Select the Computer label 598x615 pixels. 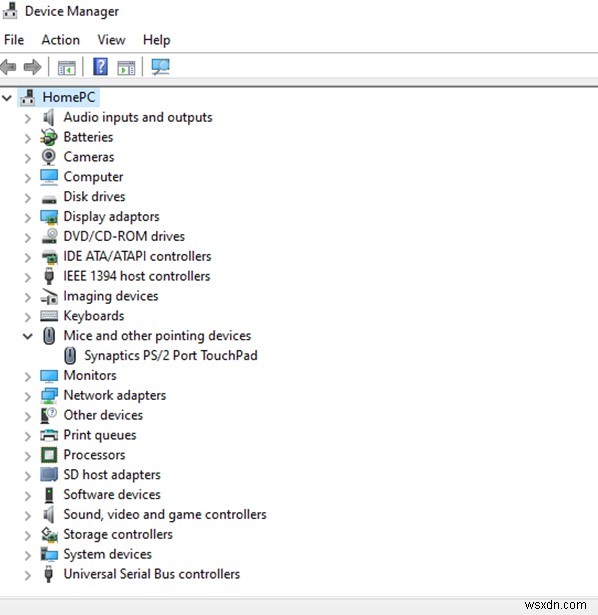pyautogui.click(x=93, y=177)
